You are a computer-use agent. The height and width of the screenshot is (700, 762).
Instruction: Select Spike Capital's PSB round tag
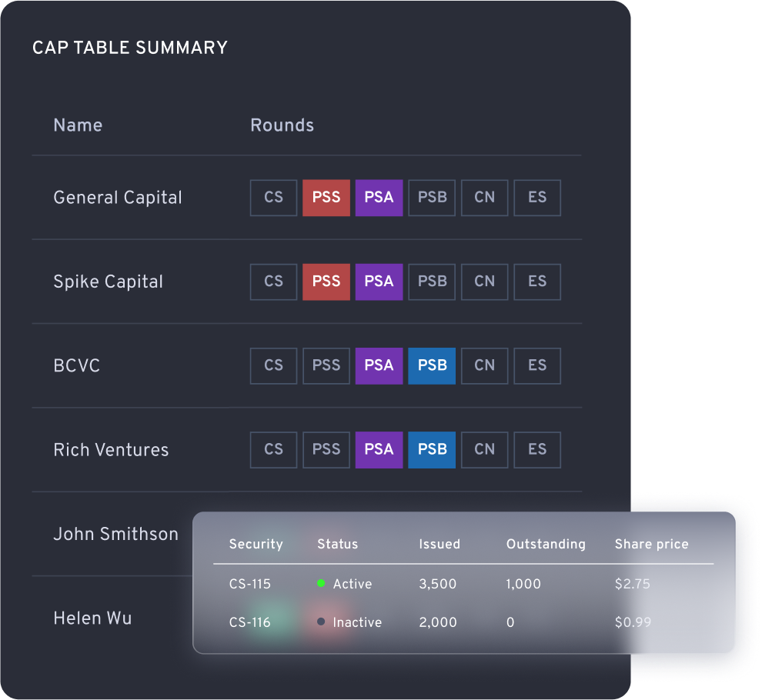point(432,282)
